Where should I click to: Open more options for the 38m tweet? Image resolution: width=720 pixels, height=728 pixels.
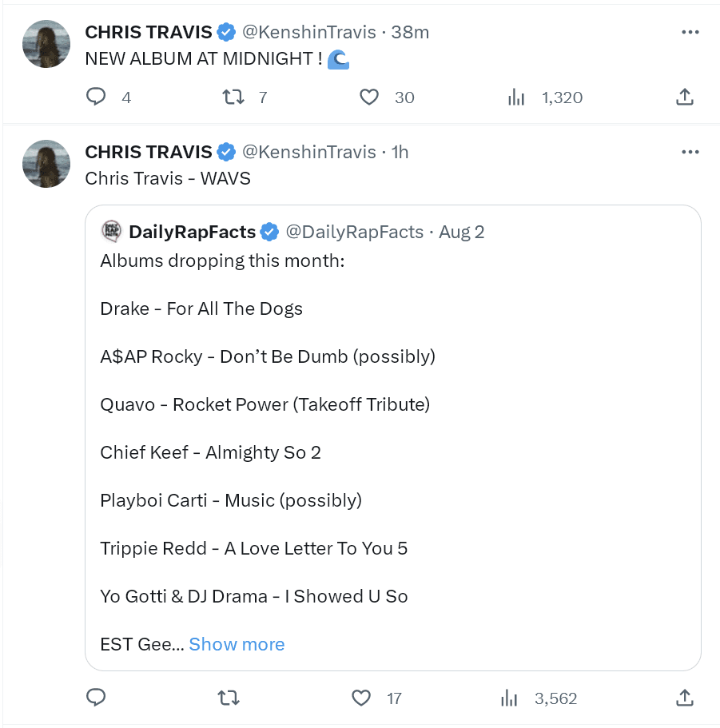point(690,32)
